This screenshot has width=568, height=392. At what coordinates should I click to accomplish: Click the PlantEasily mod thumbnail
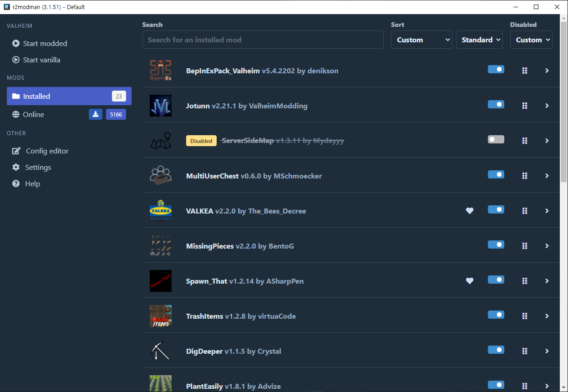[161, 383]
